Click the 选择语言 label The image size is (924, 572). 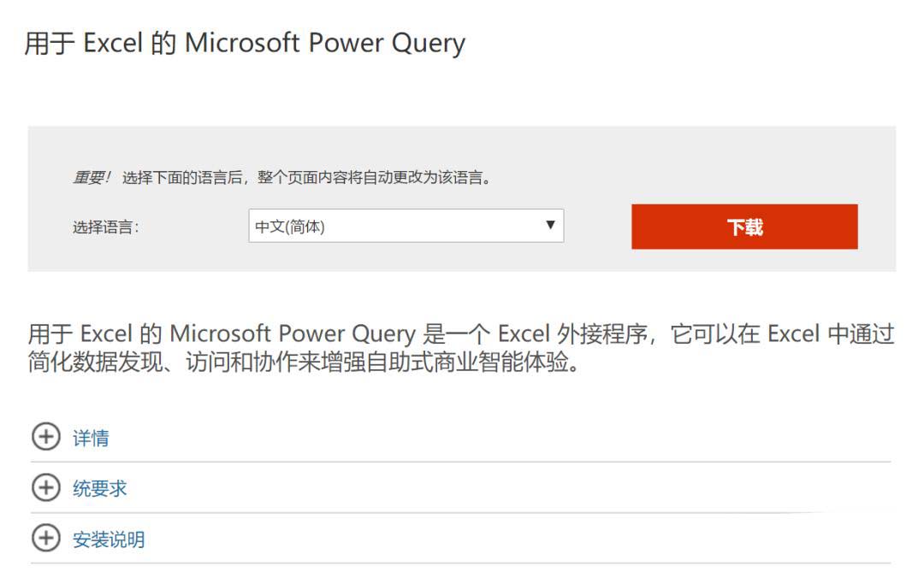pyautogui.click(x=106, y=227)
